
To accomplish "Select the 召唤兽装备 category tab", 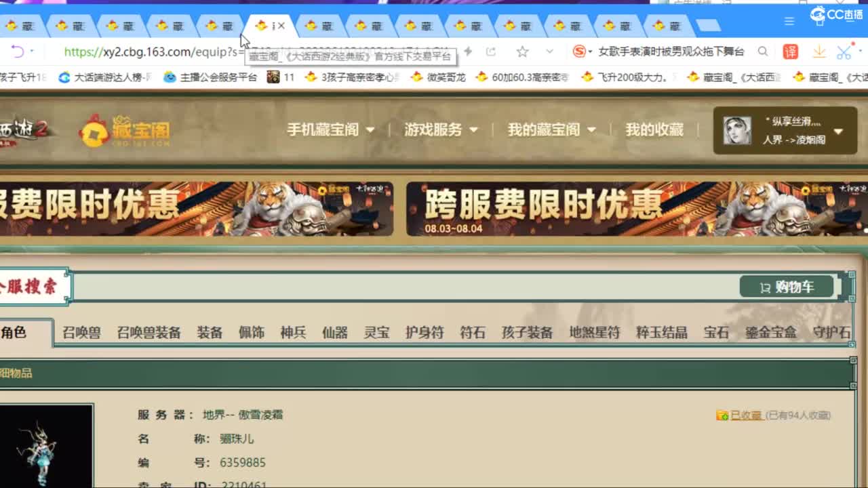I will [149, 332].
